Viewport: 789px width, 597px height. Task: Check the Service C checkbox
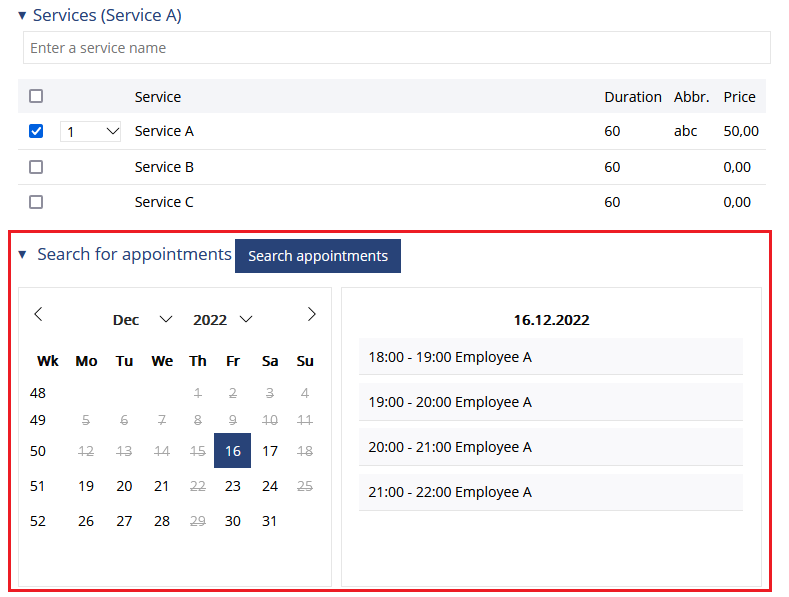click(x=36, y=202)
